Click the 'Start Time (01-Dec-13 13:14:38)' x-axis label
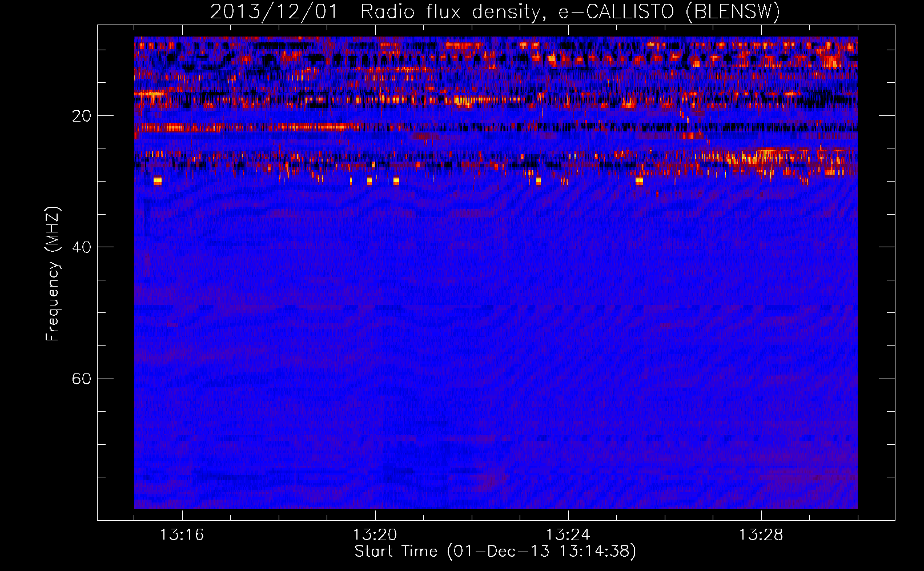The image size is (924, 571). (495, 552)
